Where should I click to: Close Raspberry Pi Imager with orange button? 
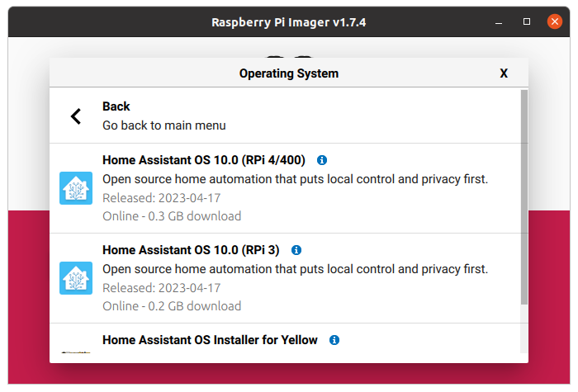point(554,21)
